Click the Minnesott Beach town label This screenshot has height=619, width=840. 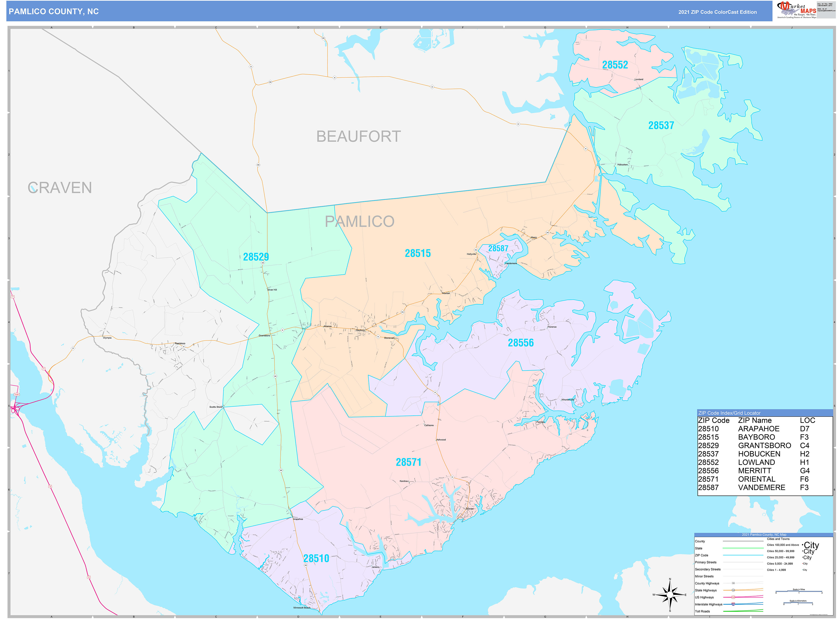point(302,608)
